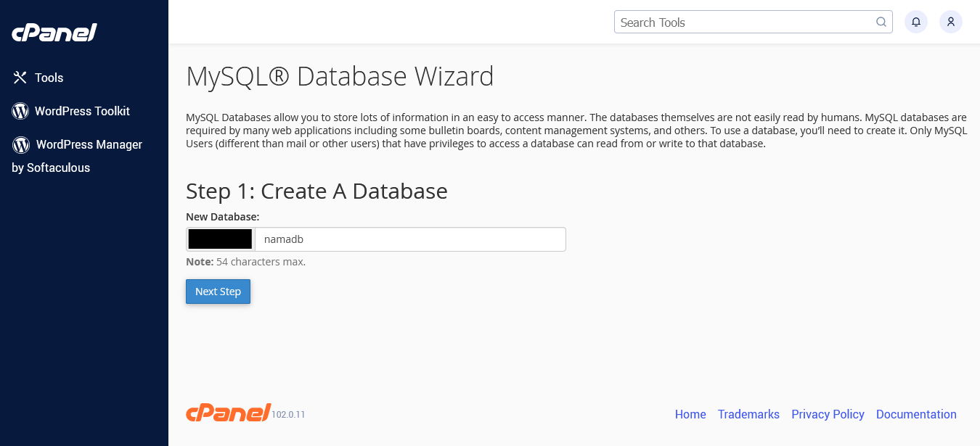Open WordPress Toolkit from the sidebar
Screen dimensions: 980x446
tap(71, 111)
